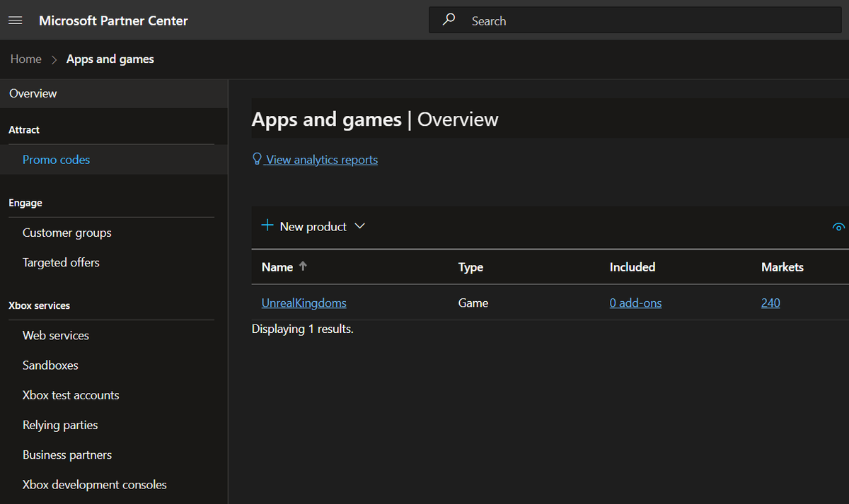Click the lightbulb icon beside View analytics reports
This screenshot has width=849, height=504.
pyautogui.click(x=257, y=159)
